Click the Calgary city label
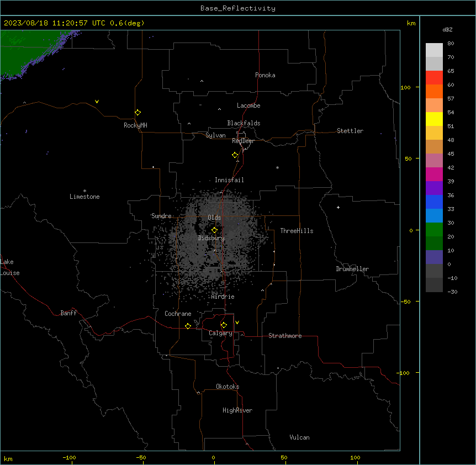 pos(220,333)
